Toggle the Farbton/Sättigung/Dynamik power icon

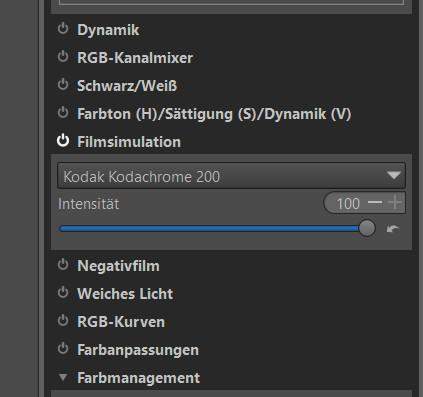coord(63,113)
